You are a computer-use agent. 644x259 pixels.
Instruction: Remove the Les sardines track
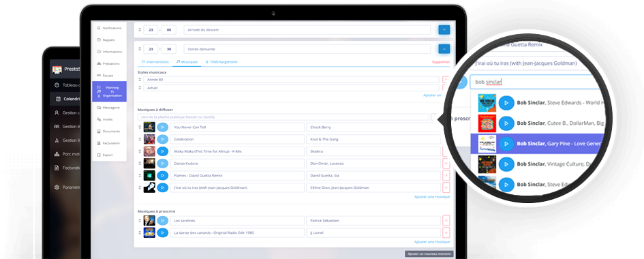pyautogui.click(x=446, y=220)
